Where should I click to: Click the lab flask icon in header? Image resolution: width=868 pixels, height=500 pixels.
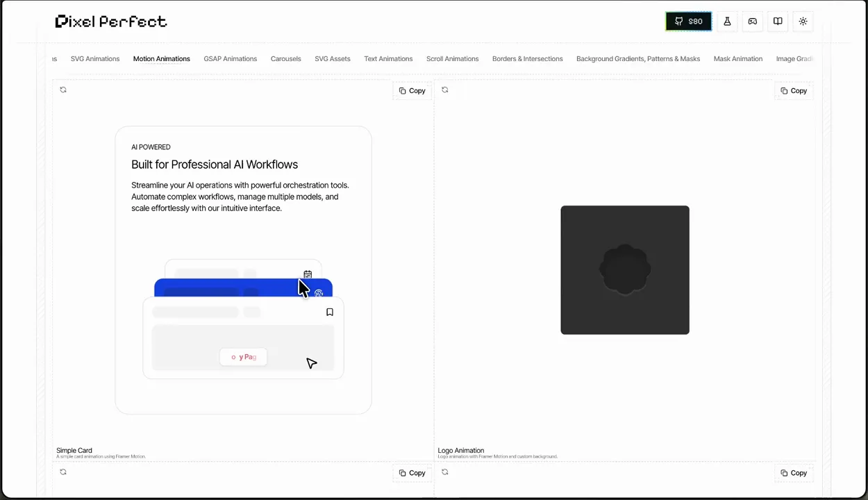(x=727, y=22)
